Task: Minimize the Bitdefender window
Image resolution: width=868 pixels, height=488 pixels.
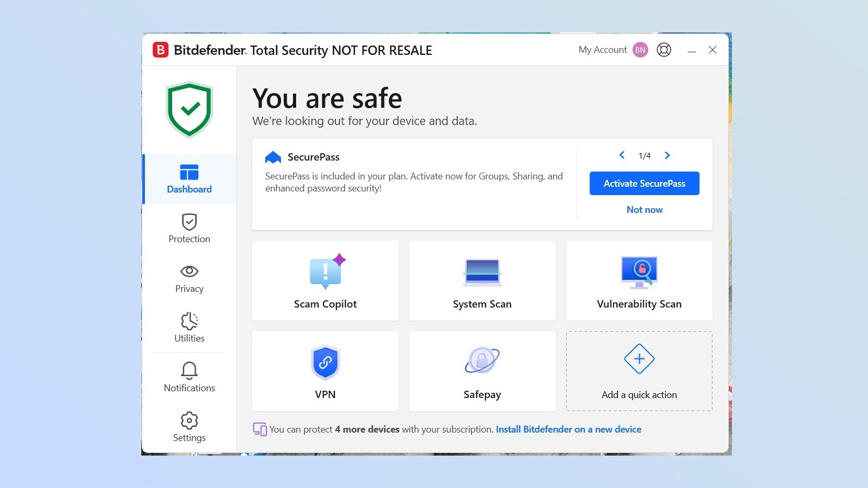Action: click(692, 50)
